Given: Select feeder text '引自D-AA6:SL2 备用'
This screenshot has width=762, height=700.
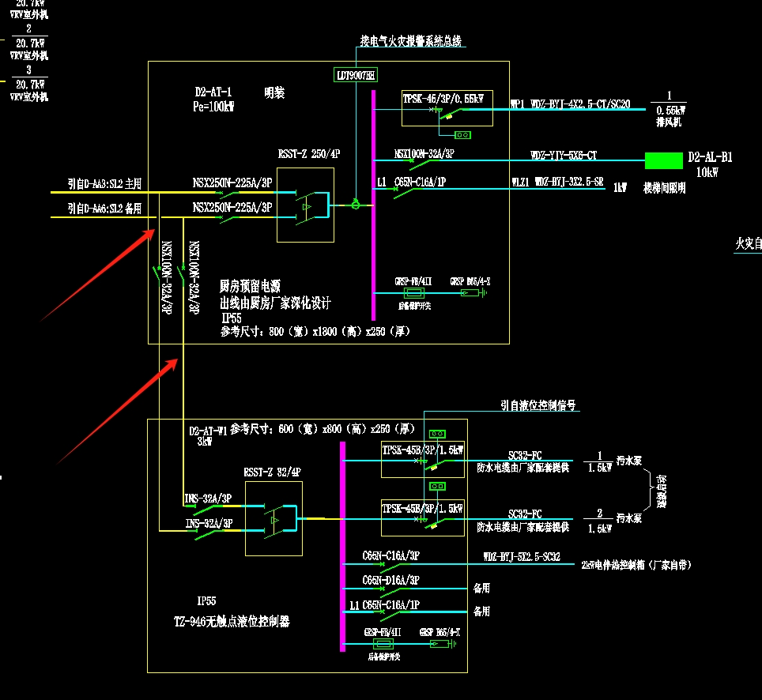Looking at the screenshot, I should (x=104, y=209).
